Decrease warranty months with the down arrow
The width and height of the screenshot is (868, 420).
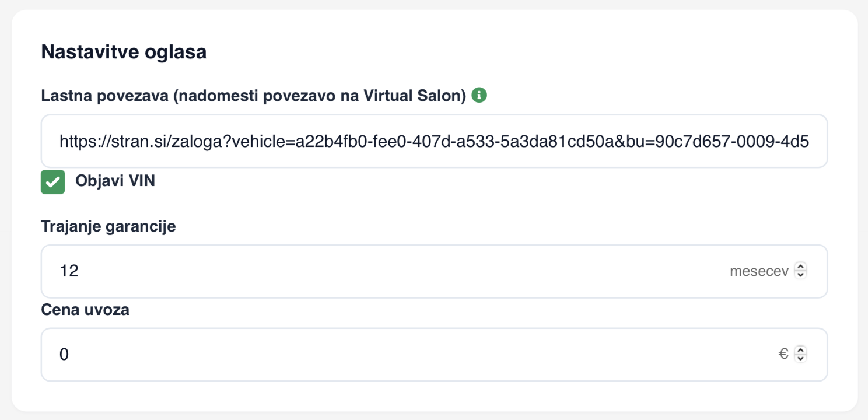[x=801, y=275]
